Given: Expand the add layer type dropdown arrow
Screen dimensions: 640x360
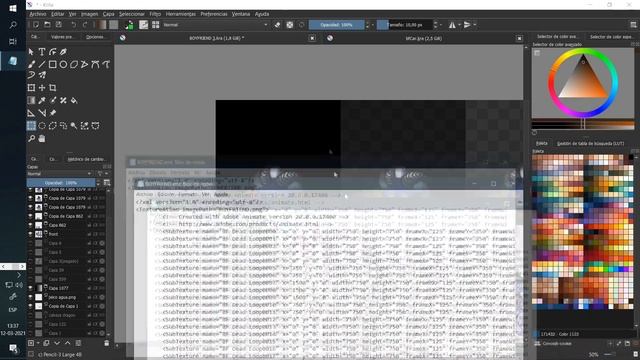Looking at the screenshot, I should (38, 343).
